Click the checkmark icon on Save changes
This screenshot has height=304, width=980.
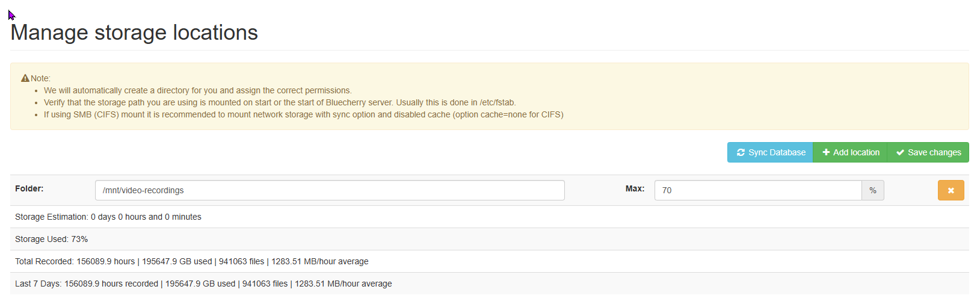[900, 153]
